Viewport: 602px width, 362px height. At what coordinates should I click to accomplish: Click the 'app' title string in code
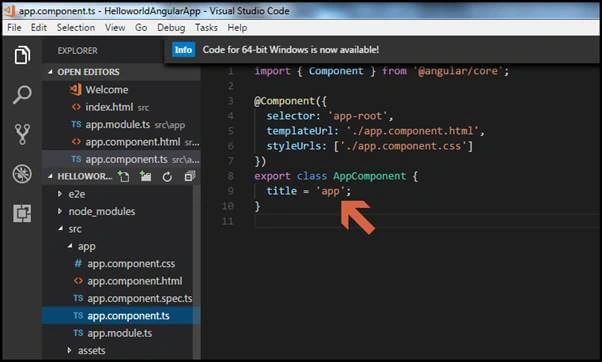click(x=330, y=191)
